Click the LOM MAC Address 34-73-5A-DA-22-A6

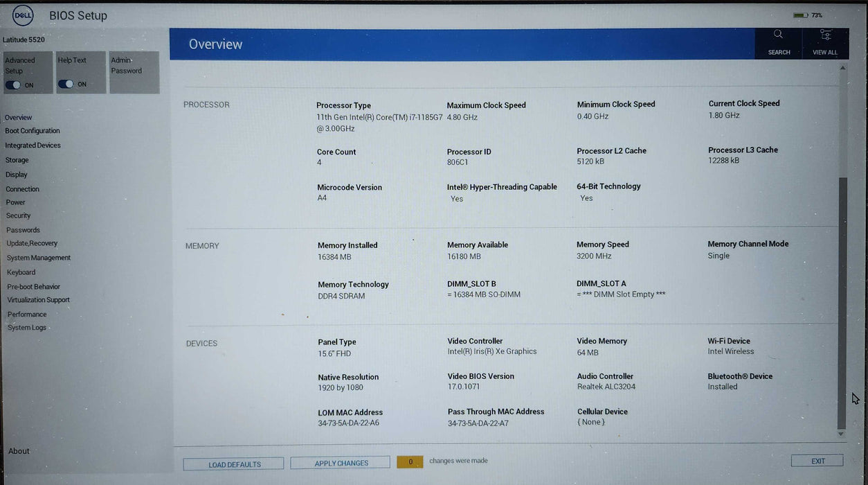pos(349,423)
